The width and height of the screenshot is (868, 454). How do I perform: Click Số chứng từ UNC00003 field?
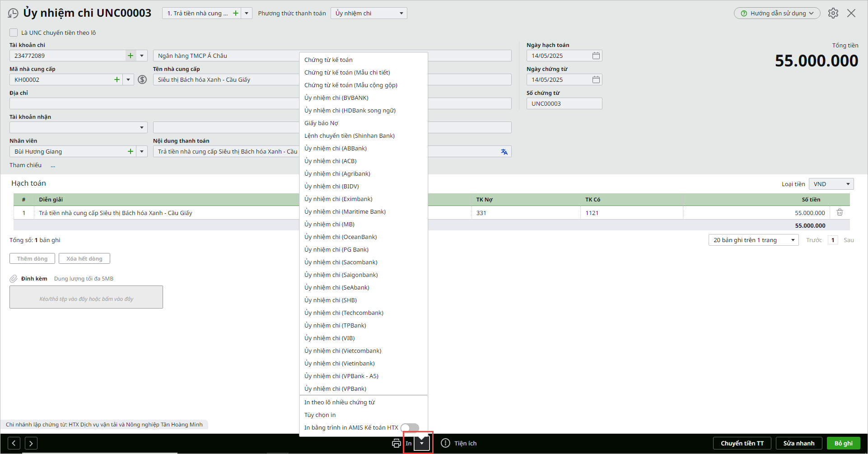(x=564, y=103)
